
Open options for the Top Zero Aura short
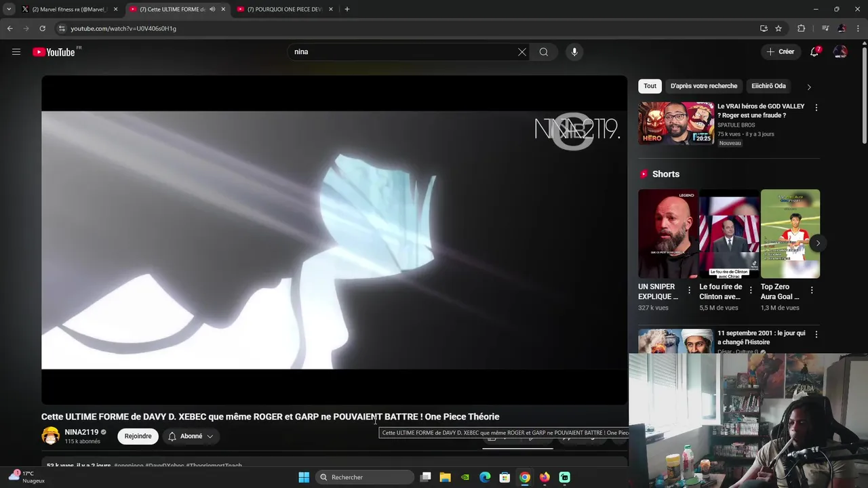click(x=812, y=290)
